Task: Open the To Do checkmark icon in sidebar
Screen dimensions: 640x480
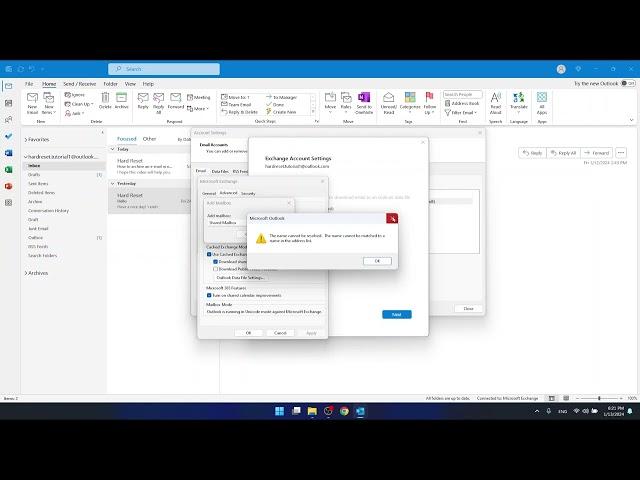Action: pos(9,136)
